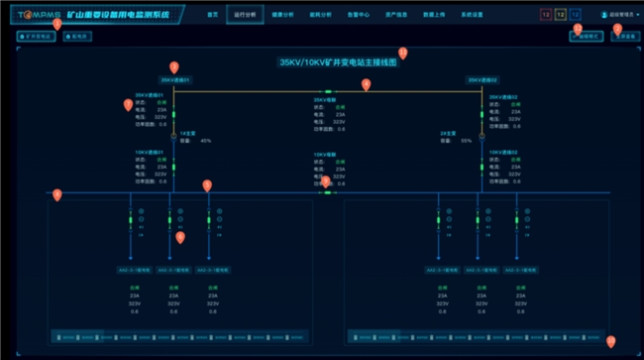Click the blue alarm count badge
Viewport: 644px width, 360px height.
(575, 15)
